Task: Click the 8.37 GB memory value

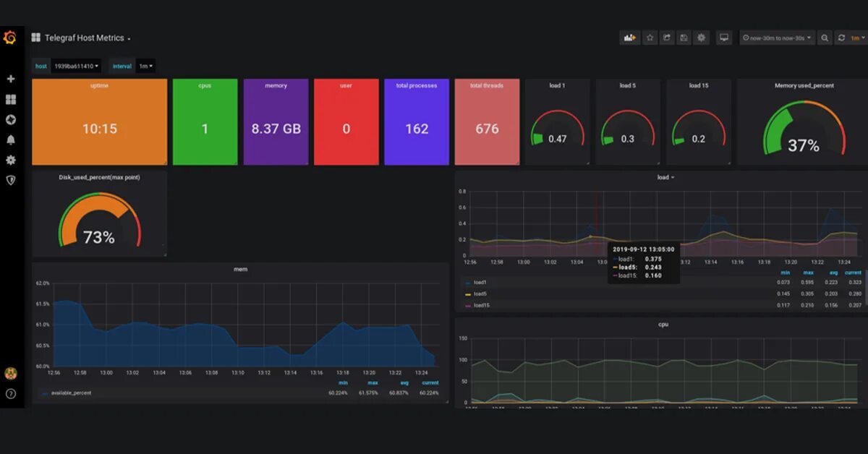Action: click(276, 129)
